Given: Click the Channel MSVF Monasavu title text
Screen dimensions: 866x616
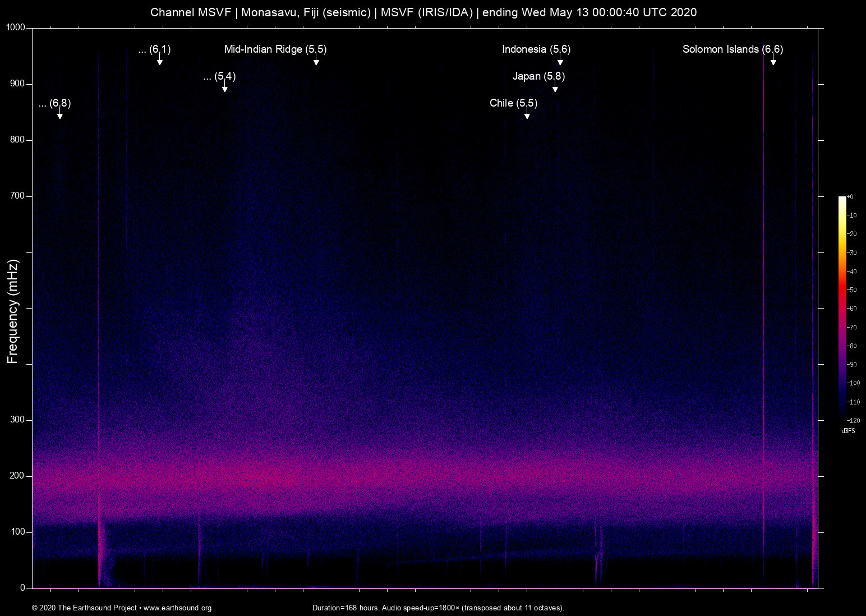Looking at the screenshot, I should [x=423, y=12].
